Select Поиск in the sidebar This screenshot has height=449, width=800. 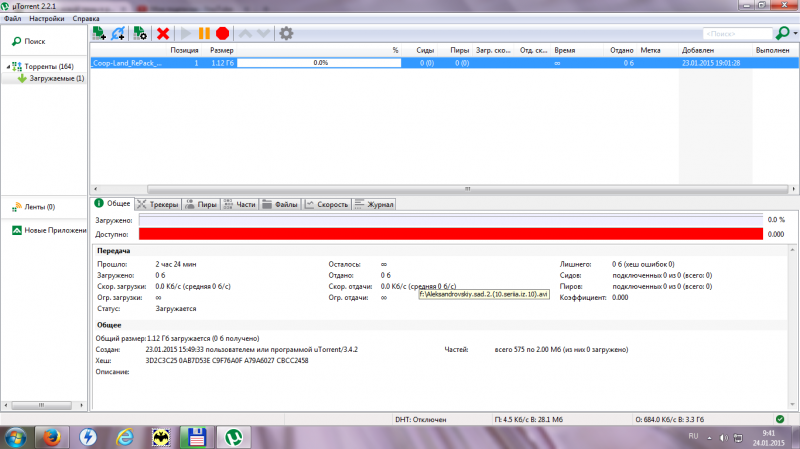[x=35, y=41]
